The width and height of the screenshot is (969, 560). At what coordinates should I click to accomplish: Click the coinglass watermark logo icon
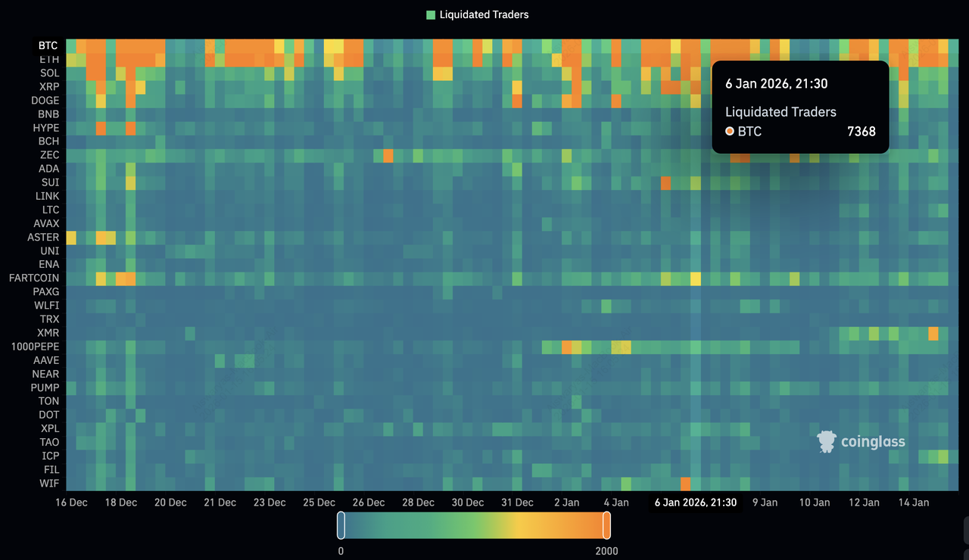(x=827, y=442)
